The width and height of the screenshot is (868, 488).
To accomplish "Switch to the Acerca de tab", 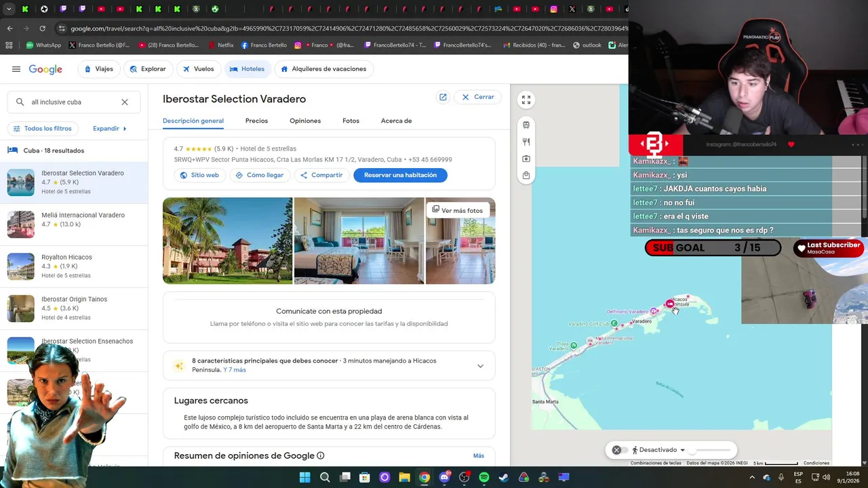I will click(396, 121).
